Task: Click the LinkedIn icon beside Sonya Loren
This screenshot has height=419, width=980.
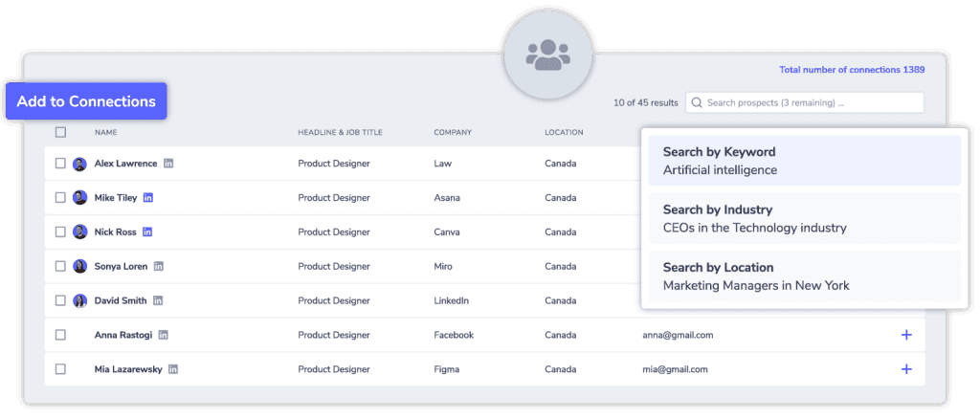Action: click(159, 266)
